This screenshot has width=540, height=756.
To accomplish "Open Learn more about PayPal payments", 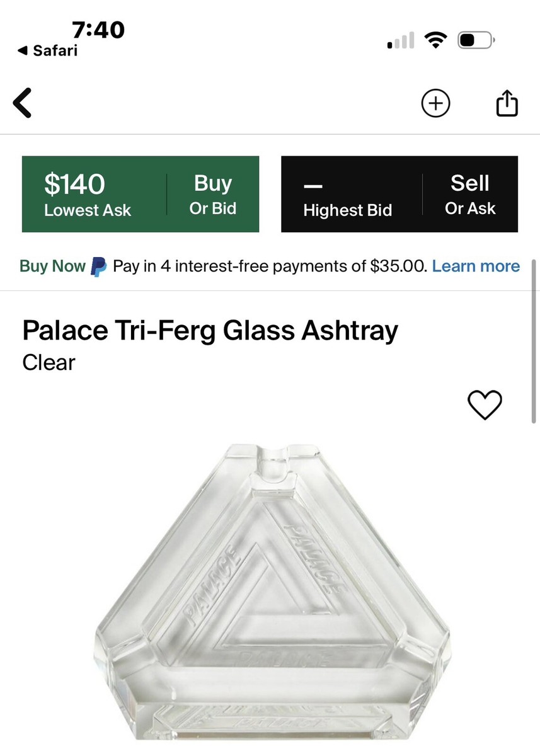I will 476,266.
